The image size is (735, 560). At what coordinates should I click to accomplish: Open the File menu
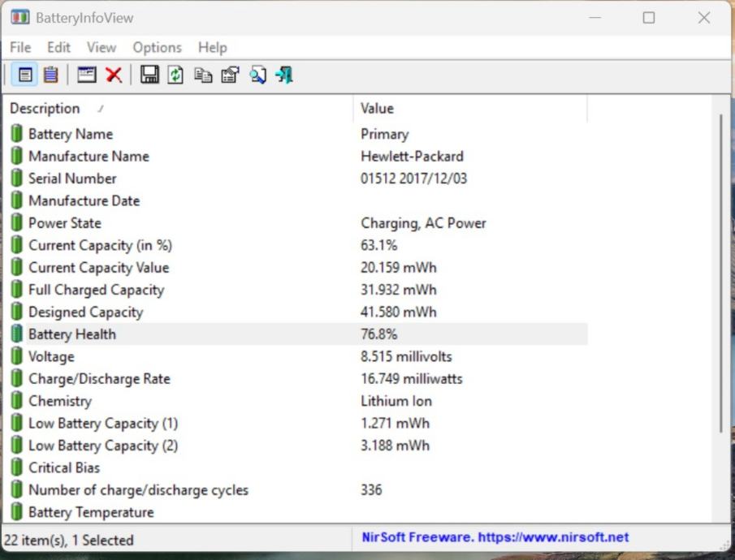(x=20, y=47)
